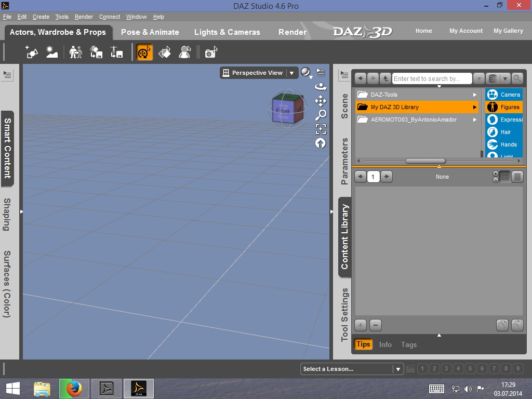
Task: Click the view cube in viewport
Action: coord(288,109)
